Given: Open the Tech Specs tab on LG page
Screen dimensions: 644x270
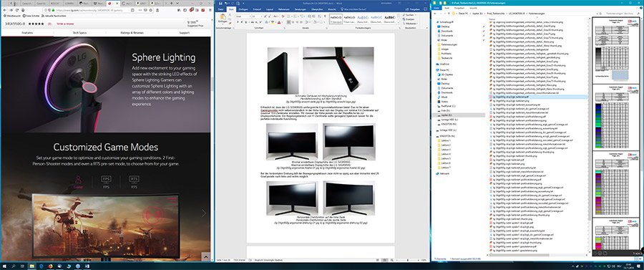Looking at the screenshot, I should click(79, 33).
